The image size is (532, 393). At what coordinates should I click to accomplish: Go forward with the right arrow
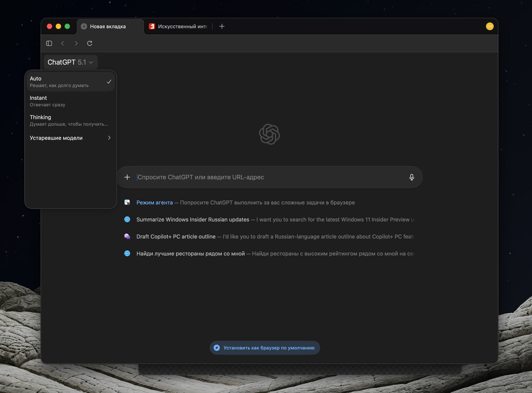coord(76,43)
